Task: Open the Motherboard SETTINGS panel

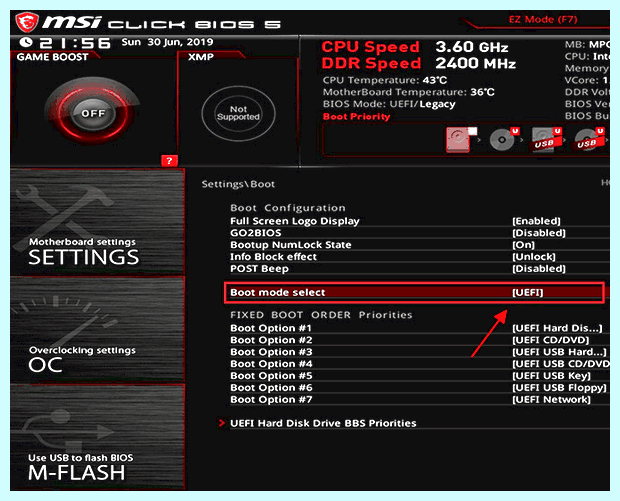Action: [x=97, y=222]
